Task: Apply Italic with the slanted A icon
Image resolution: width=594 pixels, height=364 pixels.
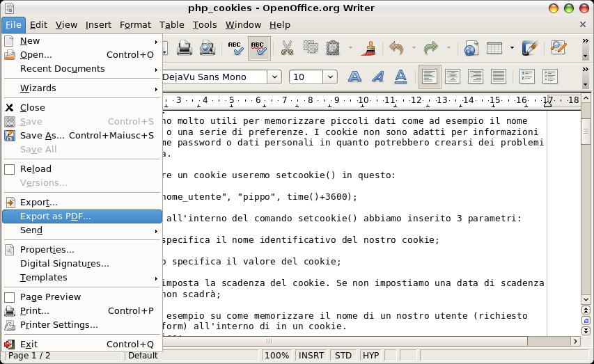Action: [377, 77]
